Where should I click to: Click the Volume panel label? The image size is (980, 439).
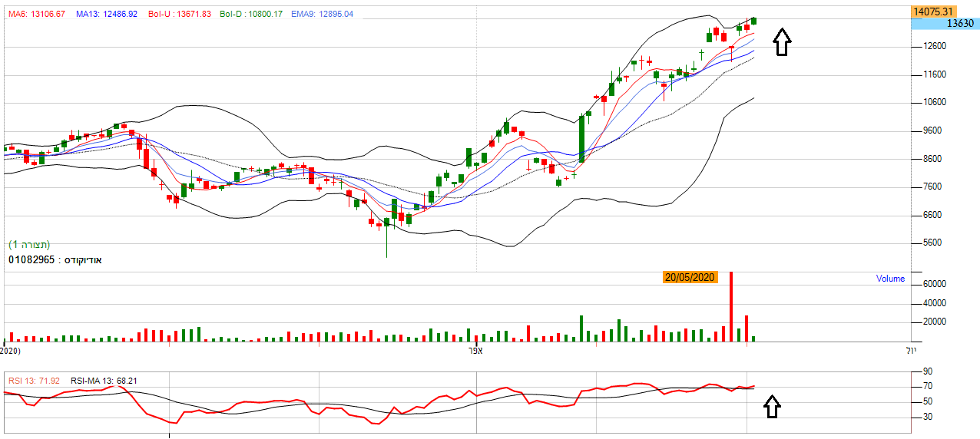(890, 279)
